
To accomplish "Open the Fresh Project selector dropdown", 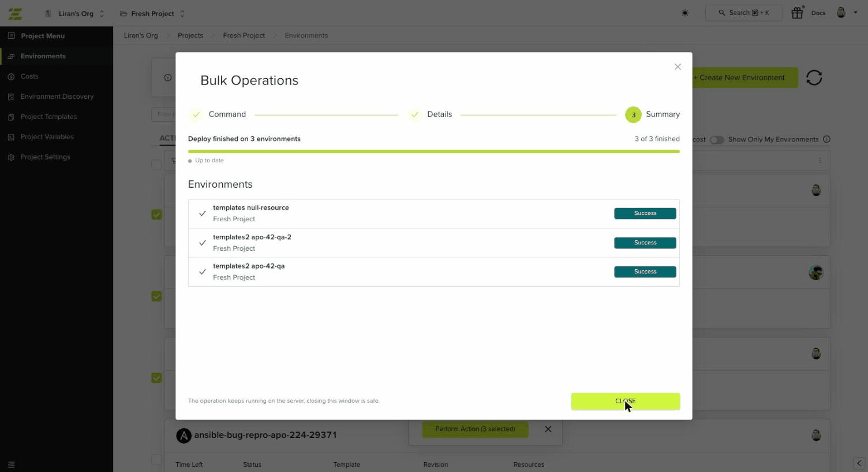I will [152, 13].
